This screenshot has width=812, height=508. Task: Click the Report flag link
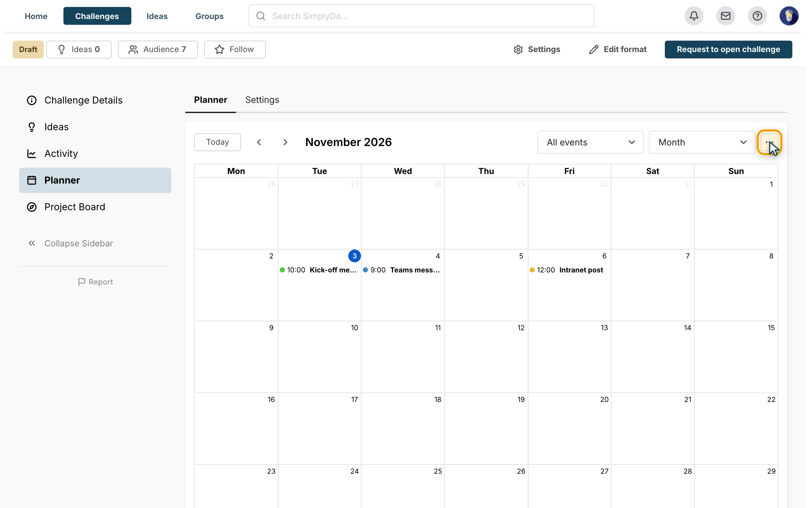(95, 282)
